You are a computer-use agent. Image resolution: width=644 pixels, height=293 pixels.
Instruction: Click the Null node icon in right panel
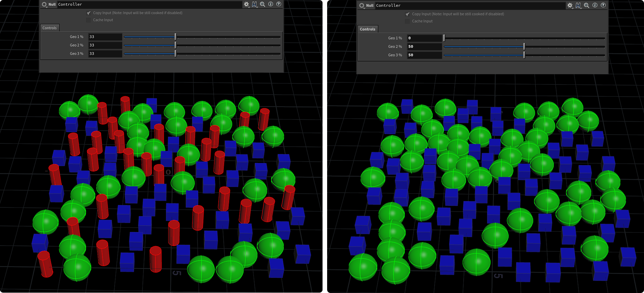pyautogui.click(x=362, y=6)
